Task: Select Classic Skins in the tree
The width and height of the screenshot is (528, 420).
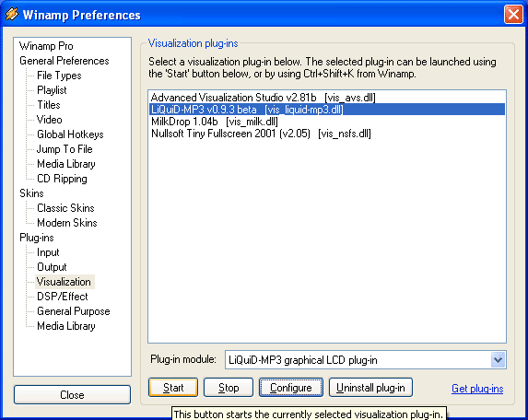Action: coord(65,208)
